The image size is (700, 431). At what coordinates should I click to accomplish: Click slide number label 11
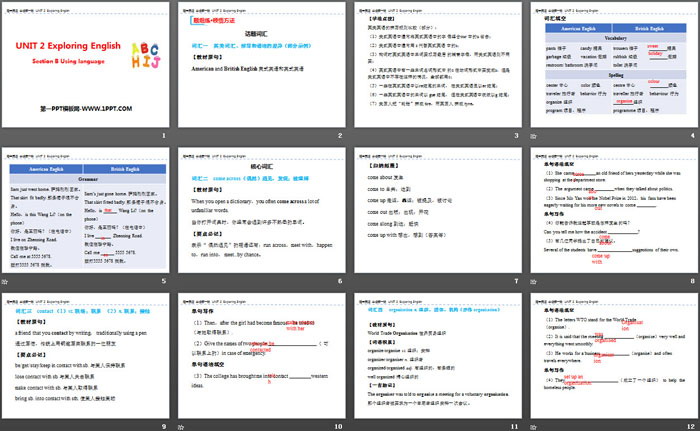[515, 427]
